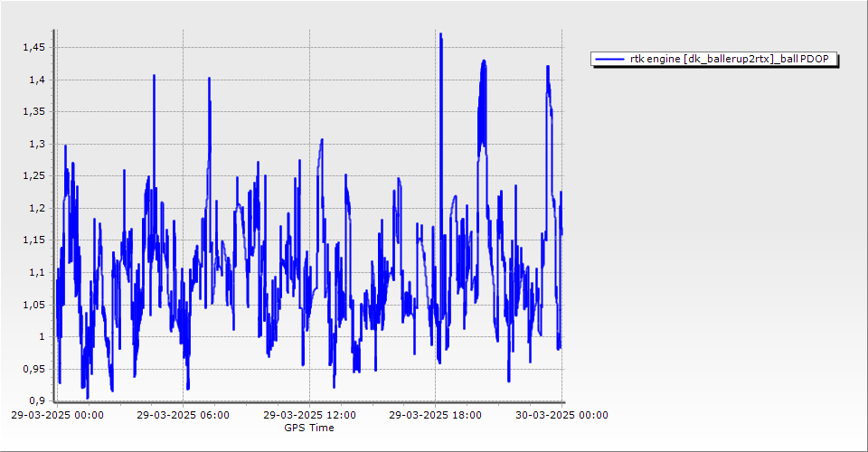Click the blue line sample in legend
The image size is (868, 452).
(x=609, y=59)
